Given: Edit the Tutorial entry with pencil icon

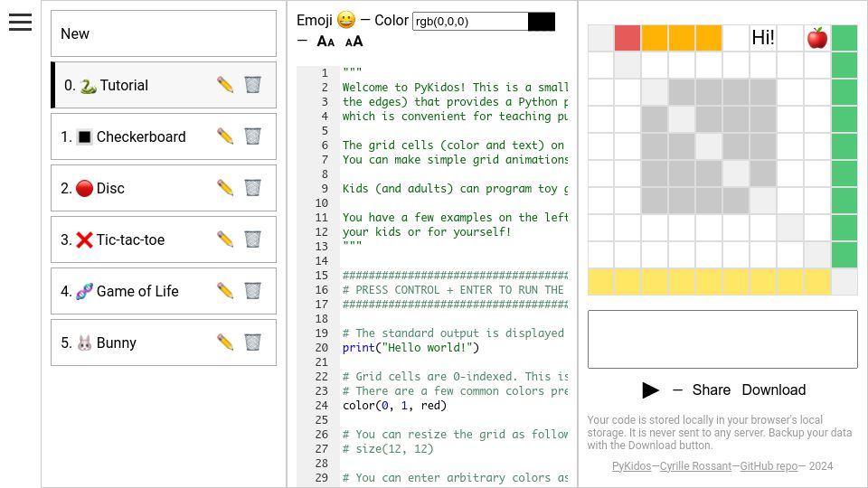Looking at the screenshot, I should point(225,85).
